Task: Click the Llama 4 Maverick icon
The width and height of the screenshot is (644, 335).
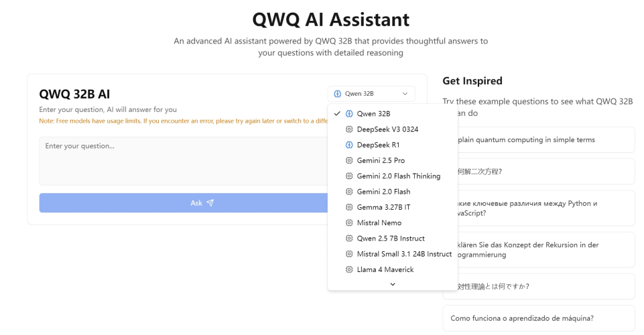Action: [348, 269]
